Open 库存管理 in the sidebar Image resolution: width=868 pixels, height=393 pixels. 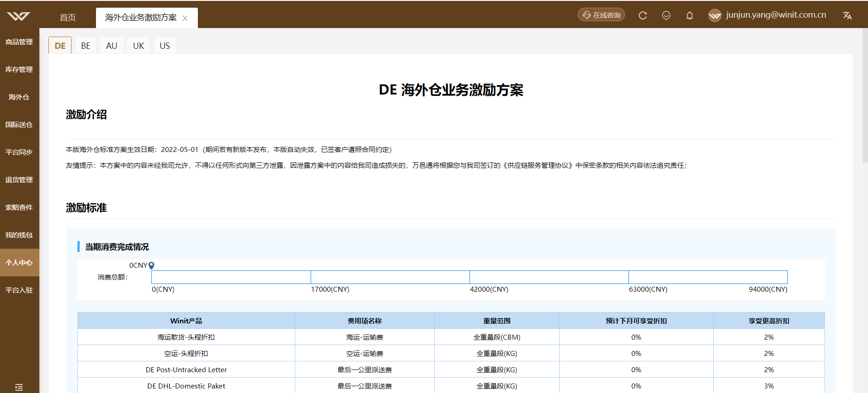click(19, 70)
